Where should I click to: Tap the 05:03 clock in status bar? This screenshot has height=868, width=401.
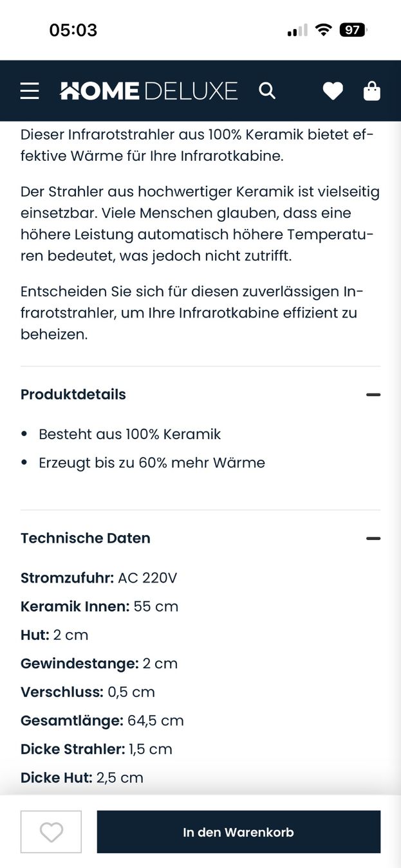pyautogui.click(x=73, y=30)
